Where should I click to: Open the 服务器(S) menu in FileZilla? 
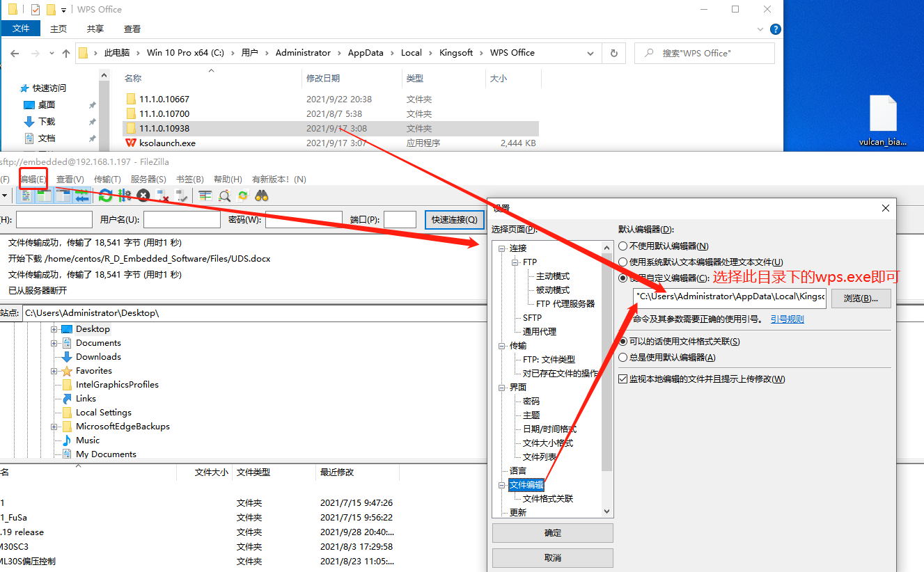(x=148, y=180)
